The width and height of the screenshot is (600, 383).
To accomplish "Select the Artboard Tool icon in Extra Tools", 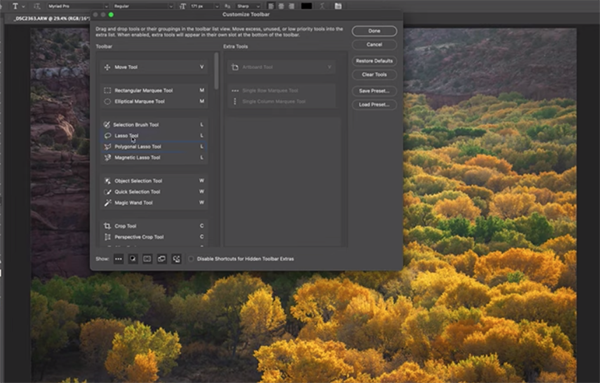I will (x=235, y=67).
